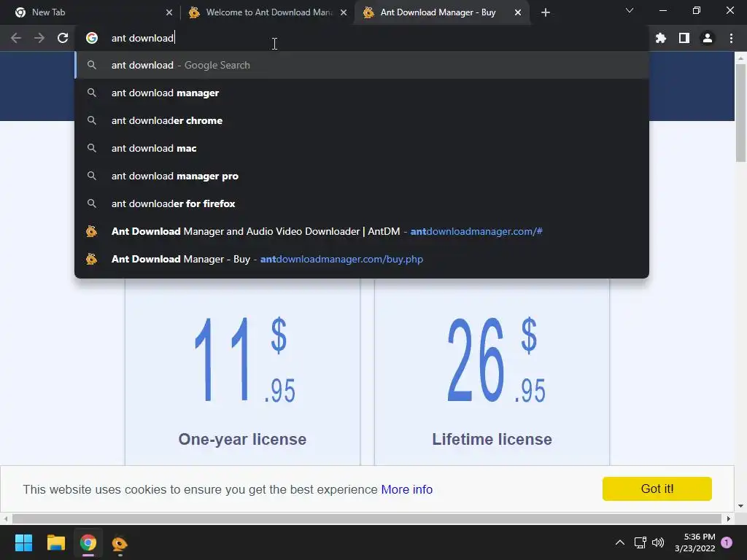Open antdownloadmanager.com/buy.php history suggestion
This screenshot has height=560, width=747.
(x=362, y=259)
